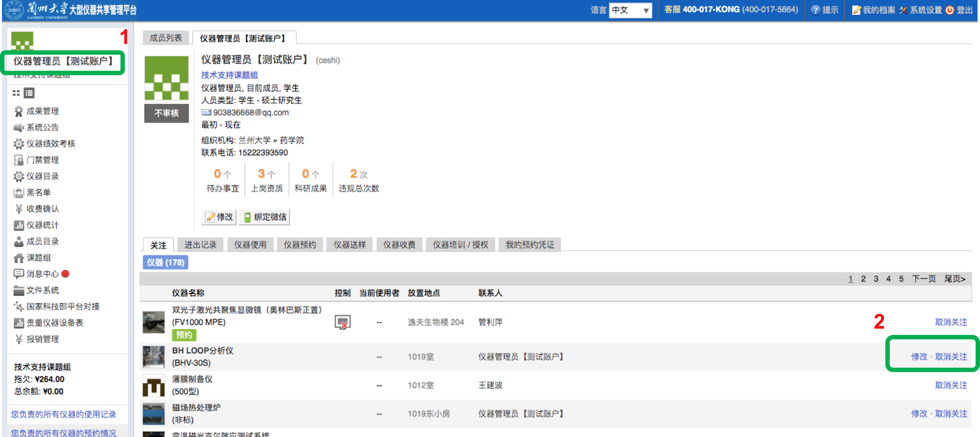Click the 薄膜制备仪 instrument thumbnail

154,385
